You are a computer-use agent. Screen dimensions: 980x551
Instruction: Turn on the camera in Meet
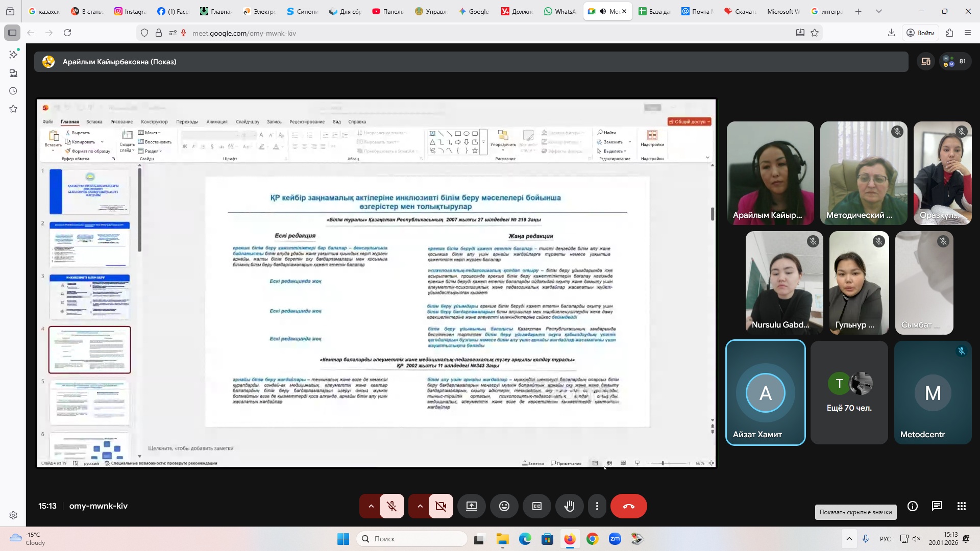point(441,506)
